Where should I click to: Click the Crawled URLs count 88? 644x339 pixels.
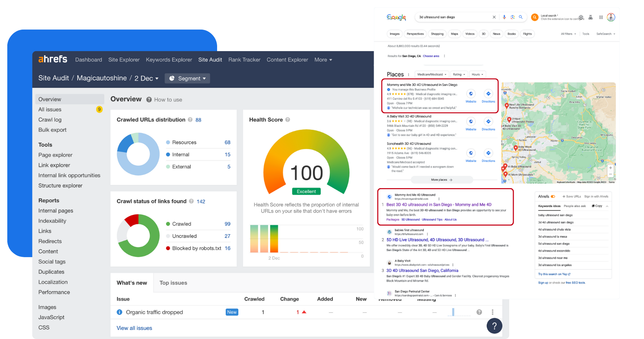[198, 120]
